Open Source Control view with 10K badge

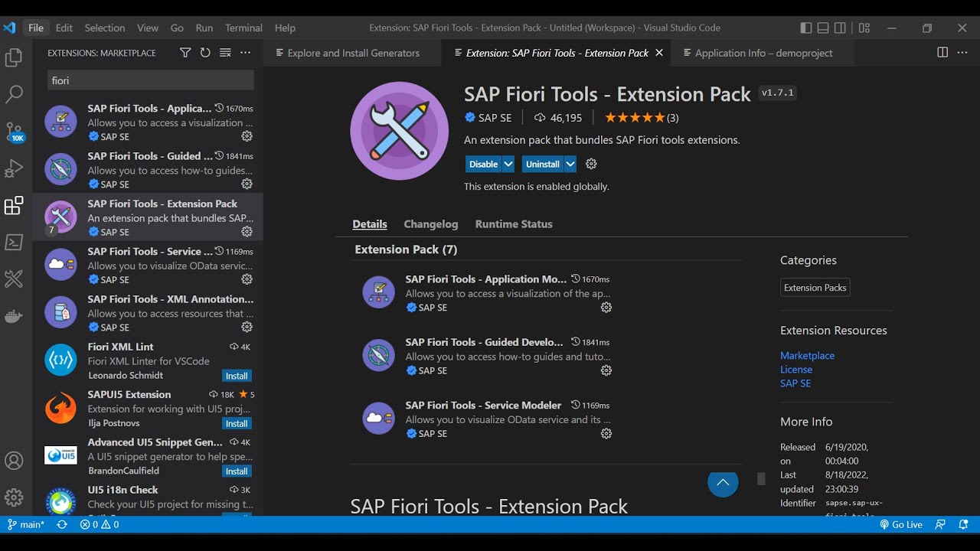tap(15, 132)
